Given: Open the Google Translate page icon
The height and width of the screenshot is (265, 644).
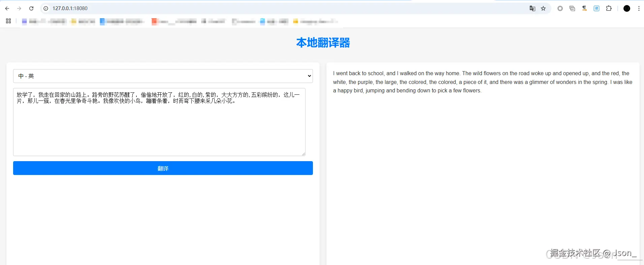Looking at the screenshot, I should tap(533, 8).
